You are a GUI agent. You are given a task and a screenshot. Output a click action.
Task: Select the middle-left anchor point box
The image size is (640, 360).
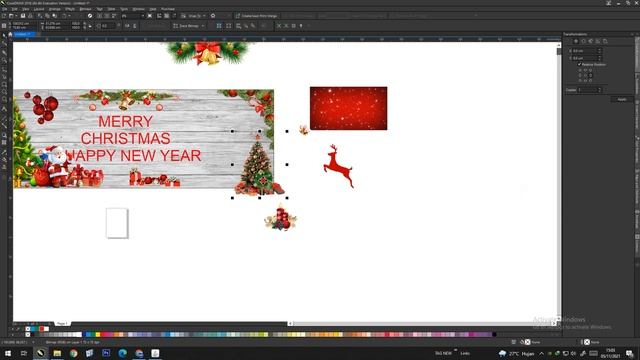click(x=580, y=75)
